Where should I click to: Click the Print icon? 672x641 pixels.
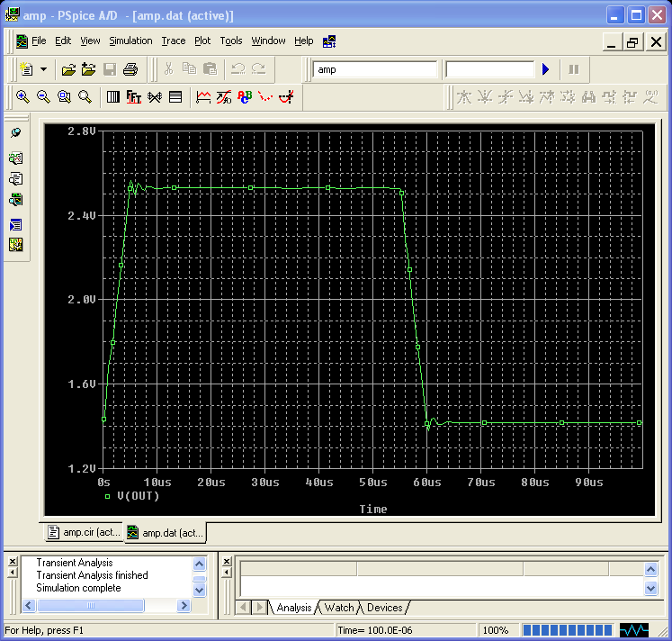coord(130,69)
